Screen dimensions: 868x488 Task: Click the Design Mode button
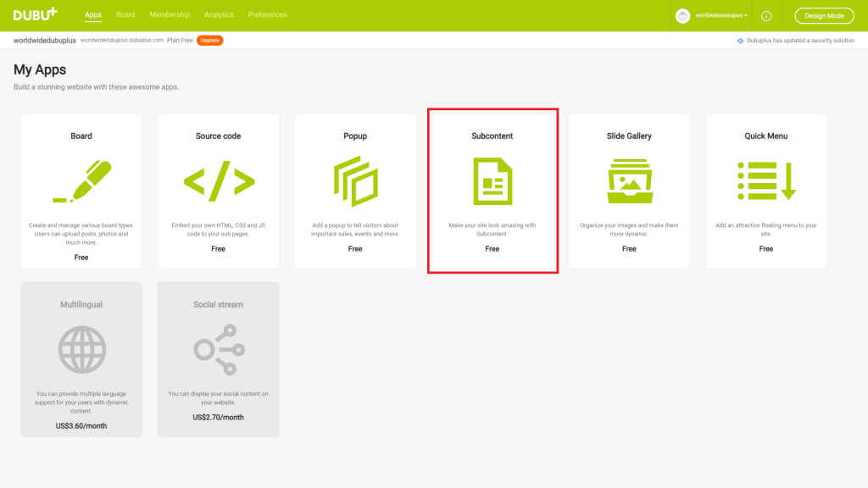coord(824,15)
